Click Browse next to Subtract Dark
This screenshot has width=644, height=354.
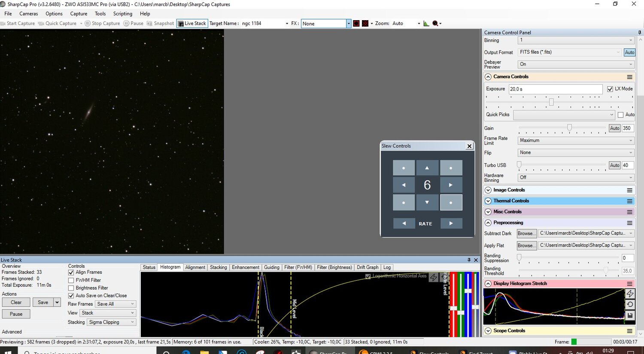[x=526, y=233]
